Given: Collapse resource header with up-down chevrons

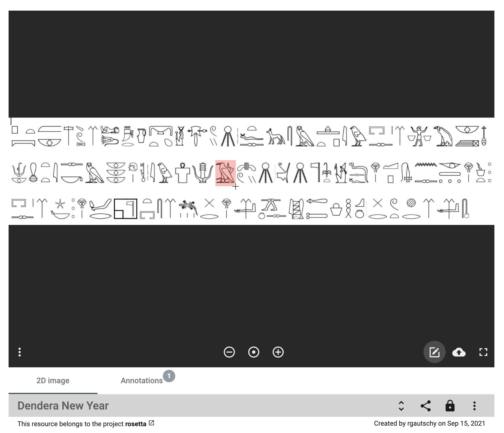Looking at the screenshot, I should [401, 406].
